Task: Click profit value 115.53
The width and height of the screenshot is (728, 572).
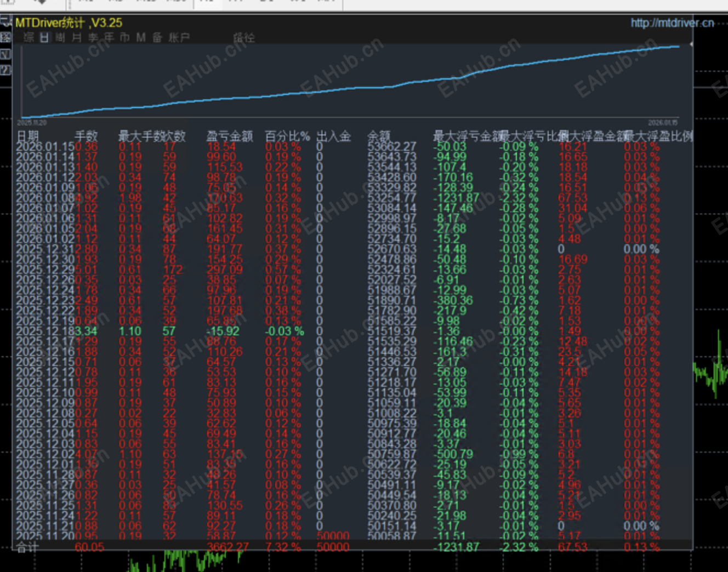Action: 225,167
